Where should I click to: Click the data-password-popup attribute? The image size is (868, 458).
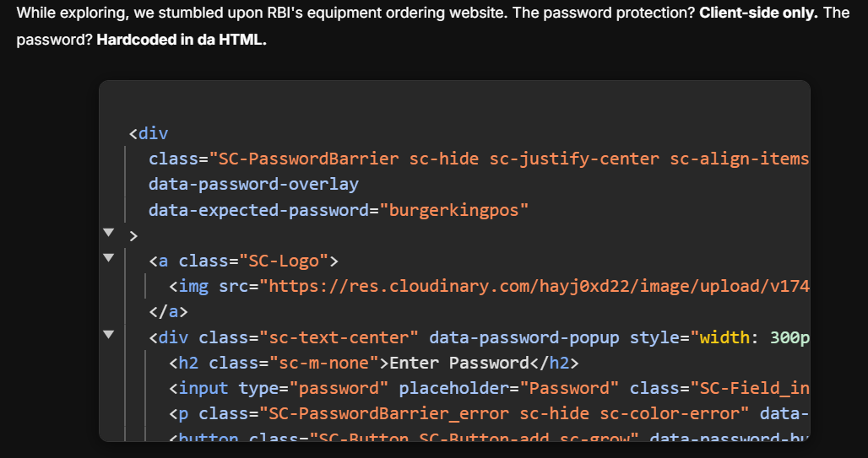[x=524, y=337]
